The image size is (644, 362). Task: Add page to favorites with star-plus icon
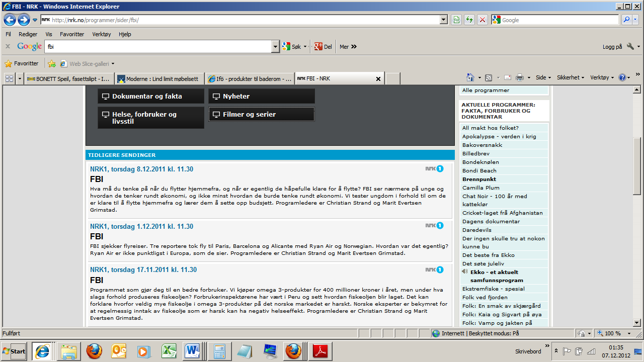coord(51,64)
